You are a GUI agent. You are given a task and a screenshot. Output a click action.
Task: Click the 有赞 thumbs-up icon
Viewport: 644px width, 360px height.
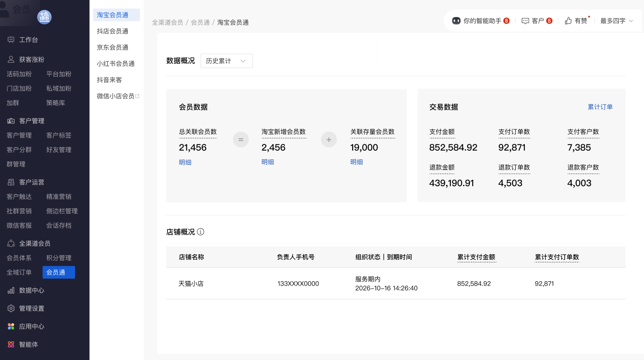(568, 21)
